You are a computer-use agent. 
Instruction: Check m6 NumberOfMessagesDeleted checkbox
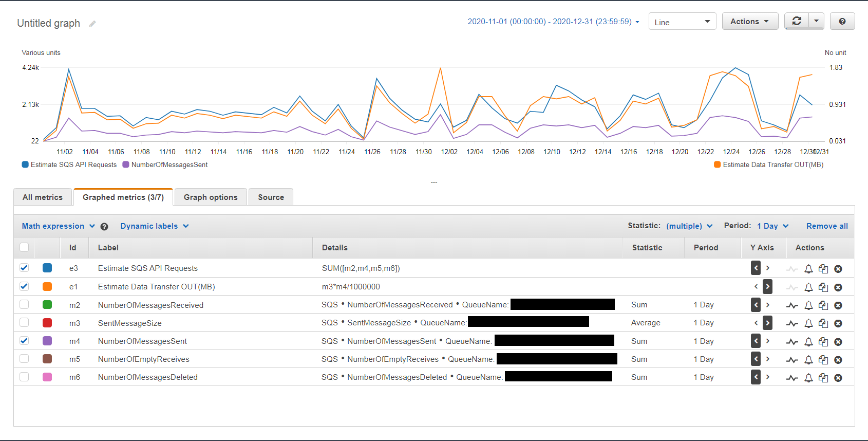[x=24, y=377]
